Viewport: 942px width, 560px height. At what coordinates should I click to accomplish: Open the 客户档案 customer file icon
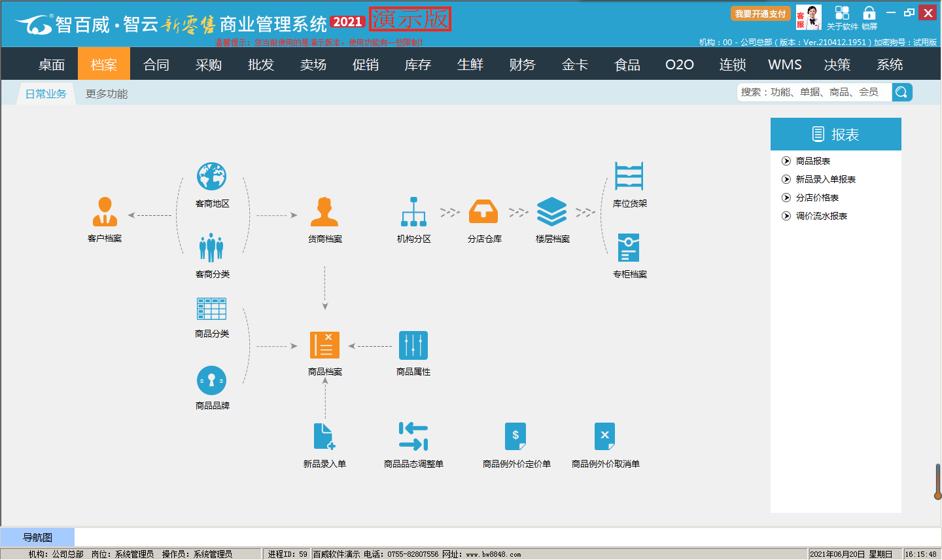pos(105,213)
